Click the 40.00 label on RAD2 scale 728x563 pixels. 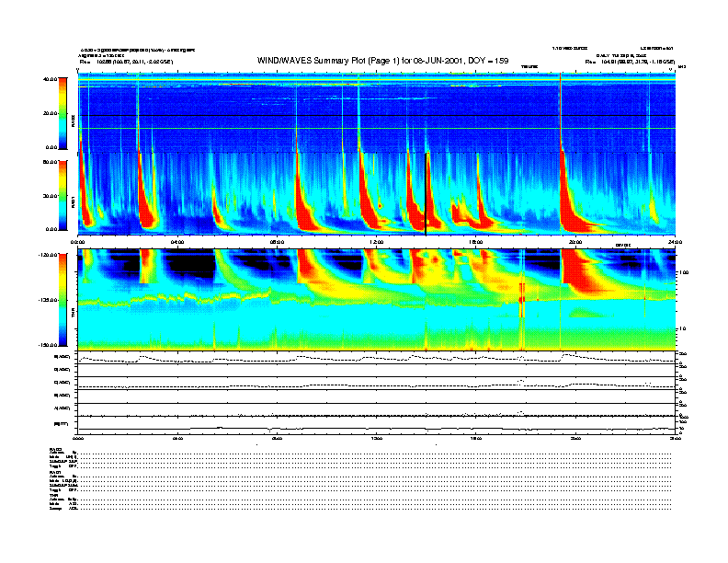click(x=50, y=79)
